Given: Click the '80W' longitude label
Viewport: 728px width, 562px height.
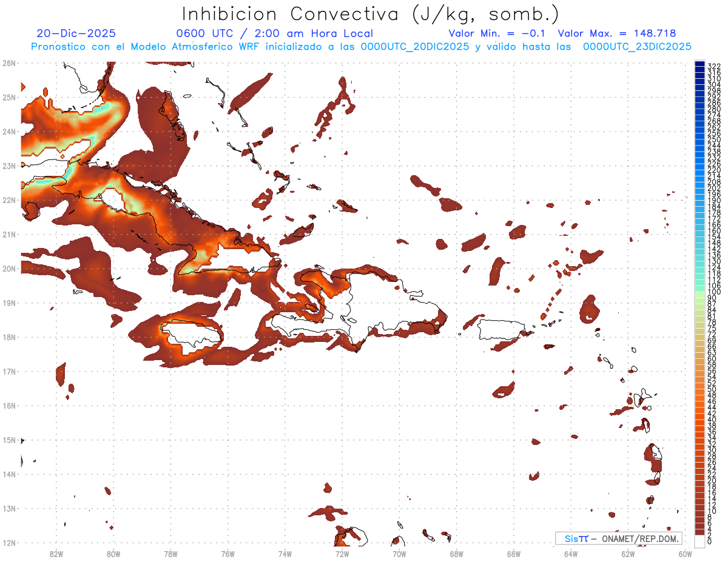Looking at the screenshot, I should (113, 553).
